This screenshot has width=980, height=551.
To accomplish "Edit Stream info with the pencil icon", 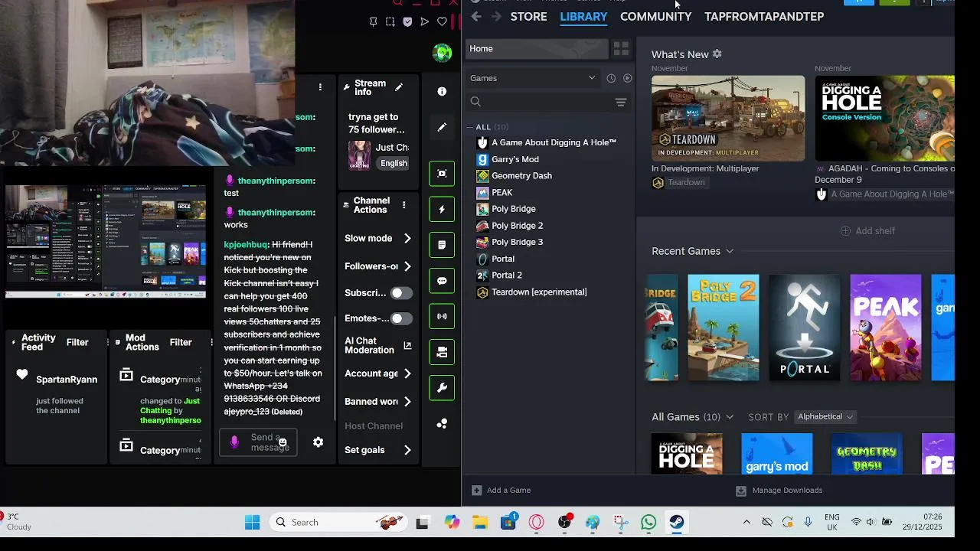I will click(x=399, y=87).
